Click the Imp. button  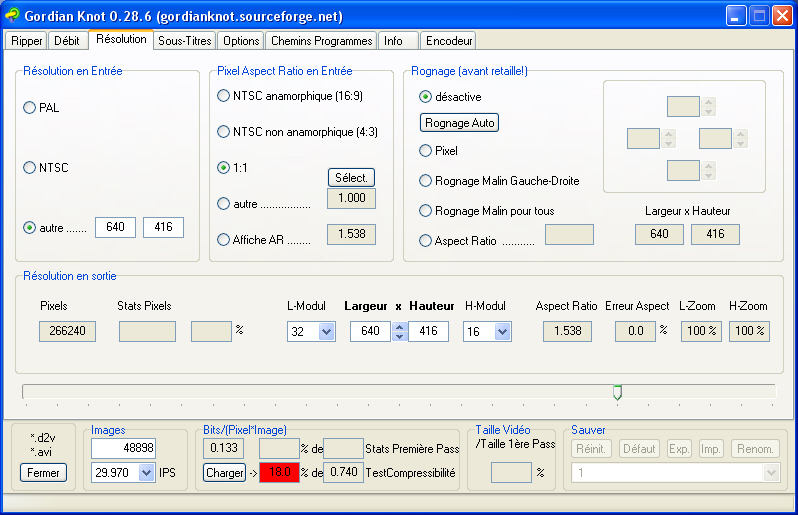click(x=710, y=449)
